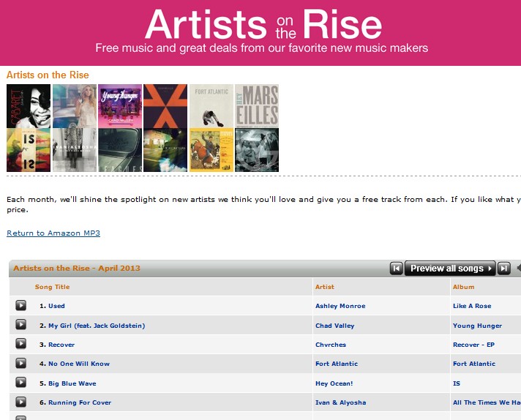Play Running For Cover

pos(21,402)
